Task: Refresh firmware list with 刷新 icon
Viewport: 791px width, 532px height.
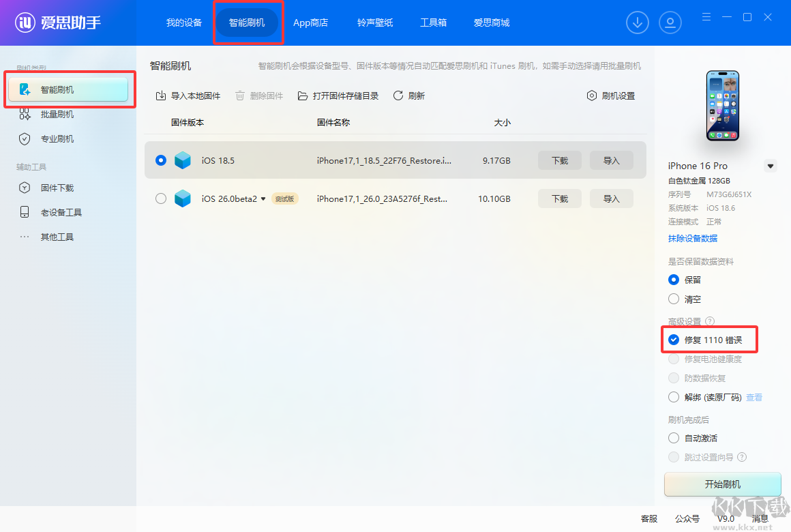Action: click(x=398, y=95)
